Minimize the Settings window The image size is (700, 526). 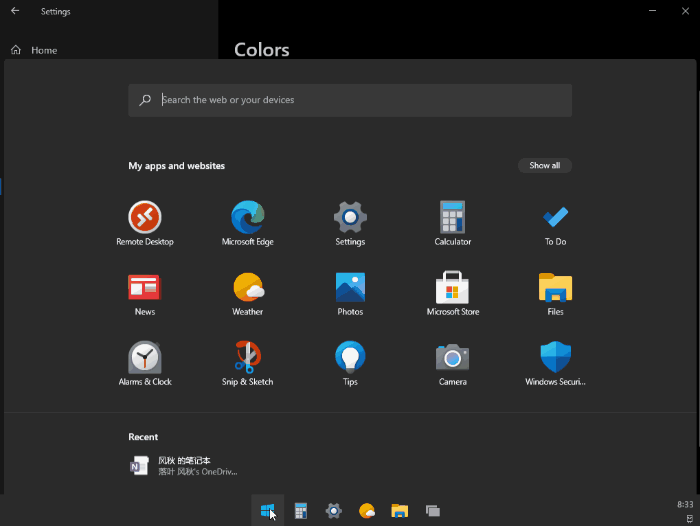click(652, 11)
